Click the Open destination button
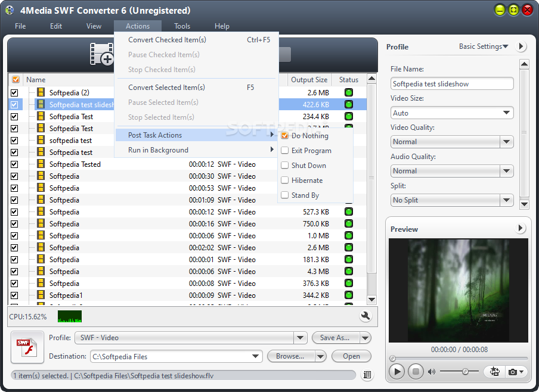539x392 pixels. 351,356
